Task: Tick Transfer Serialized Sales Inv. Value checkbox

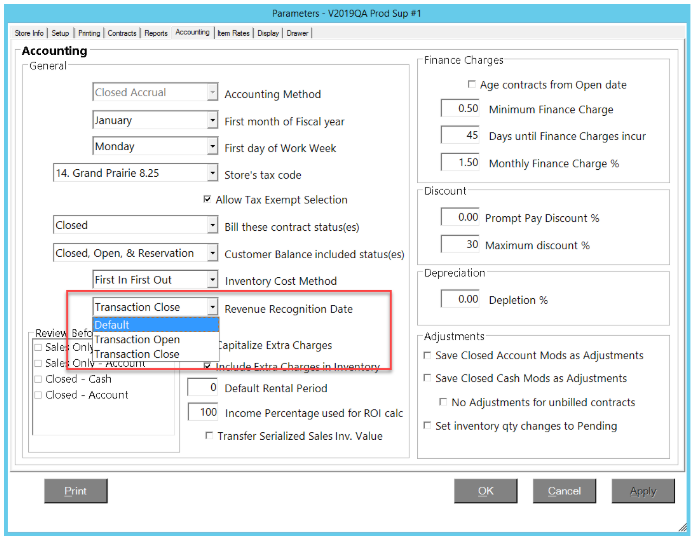Action: 208,435
